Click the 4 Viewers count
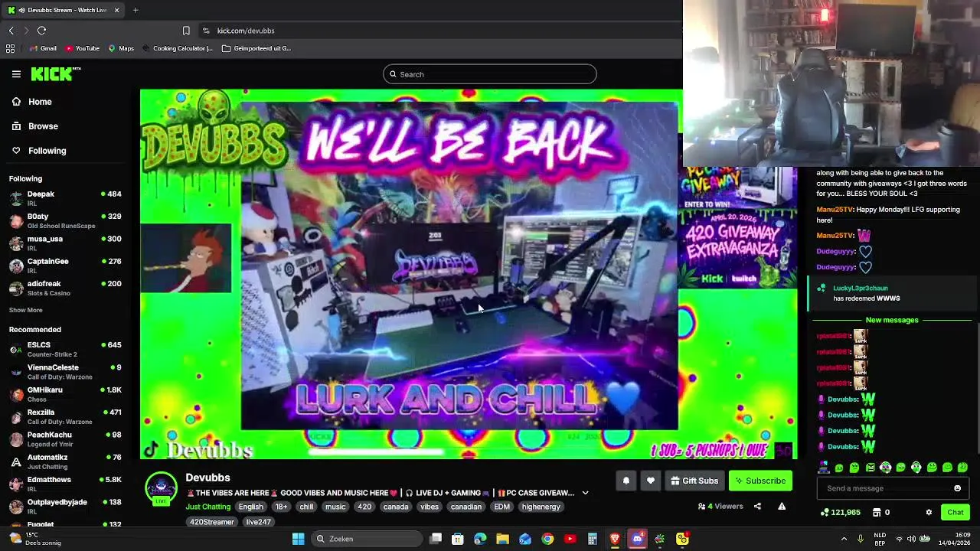980x551 pixels. [720, 506]
